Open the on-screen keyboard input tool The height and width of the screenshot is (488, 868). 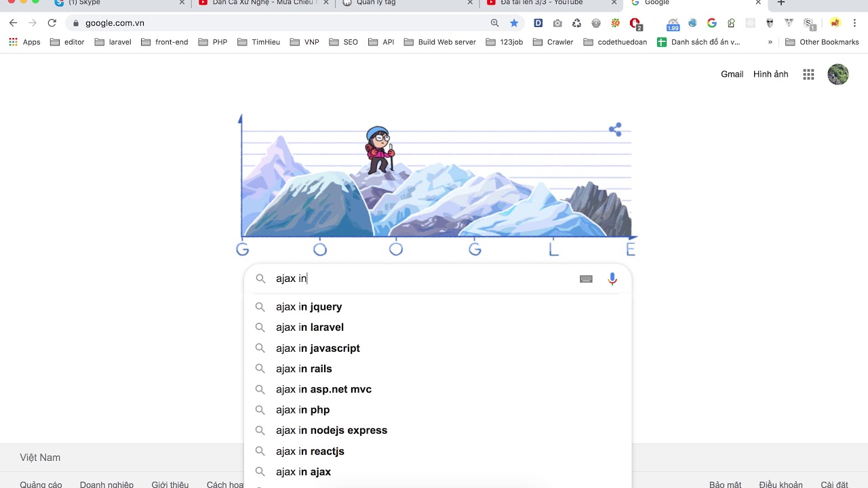pos(587,279)
